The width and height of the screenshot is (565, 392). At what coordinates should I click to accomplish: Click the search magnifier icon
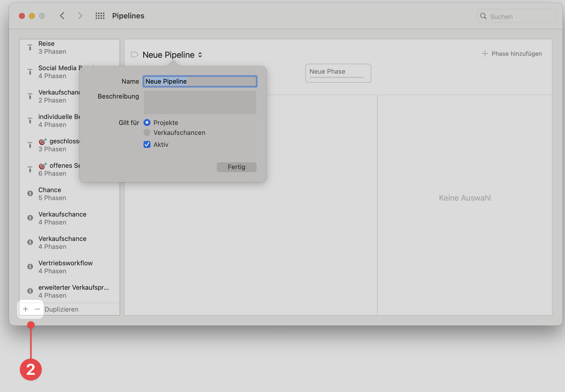click(483, 16)
